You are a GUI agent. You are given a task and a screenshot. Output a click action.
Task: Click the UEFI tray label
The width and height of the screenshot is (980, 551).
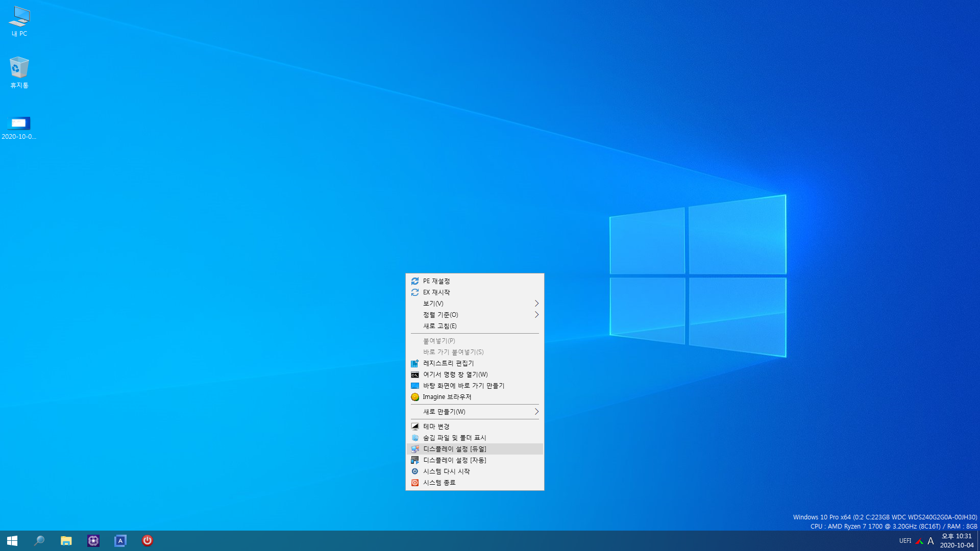(x=905, y=541)
